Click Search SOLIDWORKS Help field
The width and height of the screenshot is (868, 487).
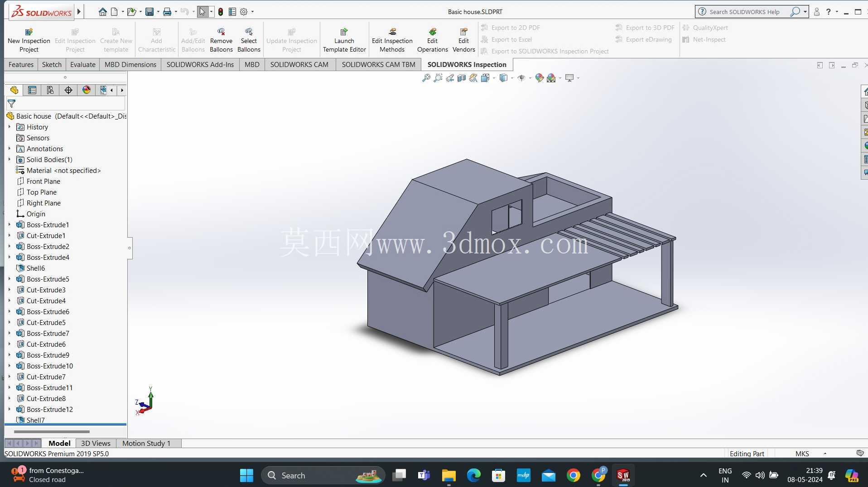744,12
